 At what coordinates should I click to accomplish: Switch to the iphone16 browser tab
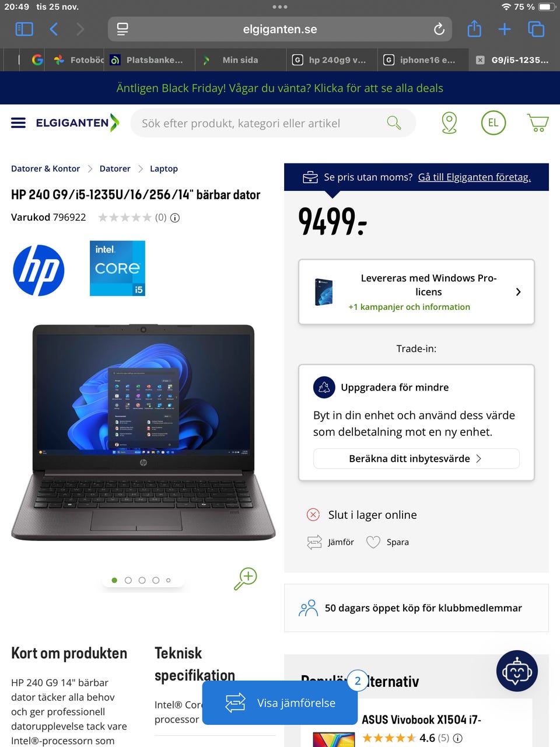click(x=422, y=60)
